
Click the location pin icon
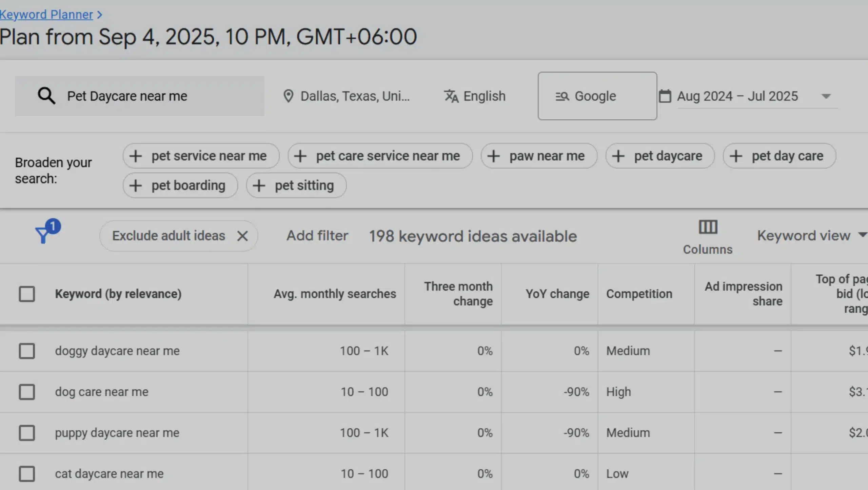point(288,96)
